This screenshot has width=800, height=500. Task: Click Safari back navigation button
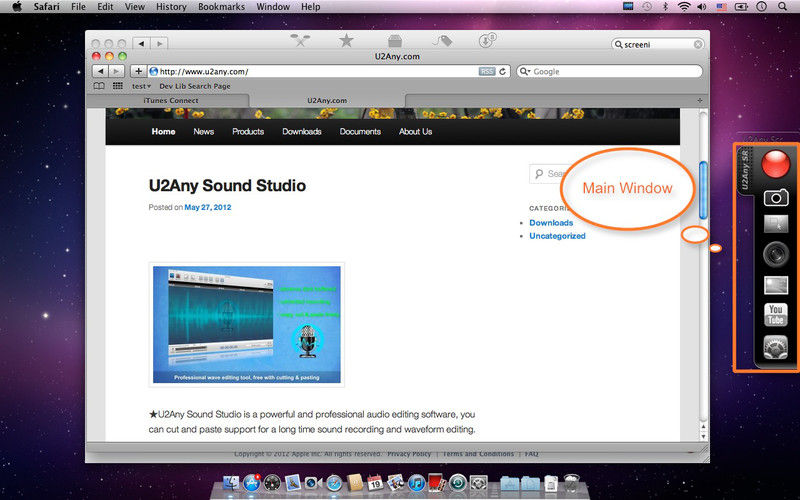(101, 71)
